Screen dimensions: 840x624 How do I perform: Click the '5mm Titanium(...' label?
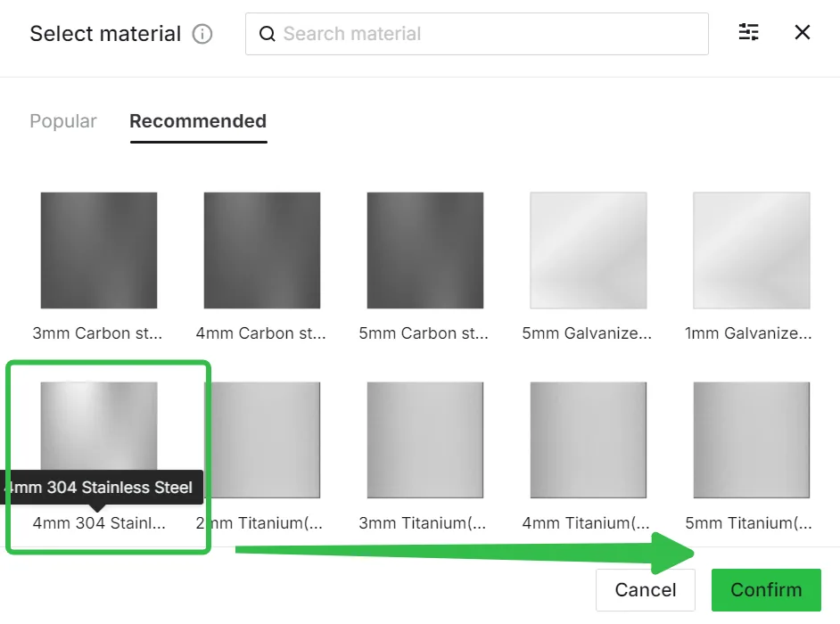coord(749,522)
